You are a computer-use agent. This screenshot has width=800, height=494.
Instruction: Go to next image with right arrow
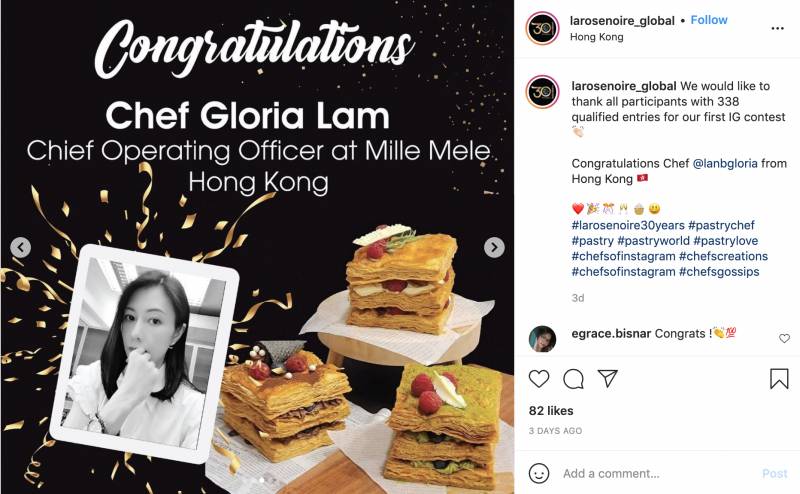tap(494, 247)
